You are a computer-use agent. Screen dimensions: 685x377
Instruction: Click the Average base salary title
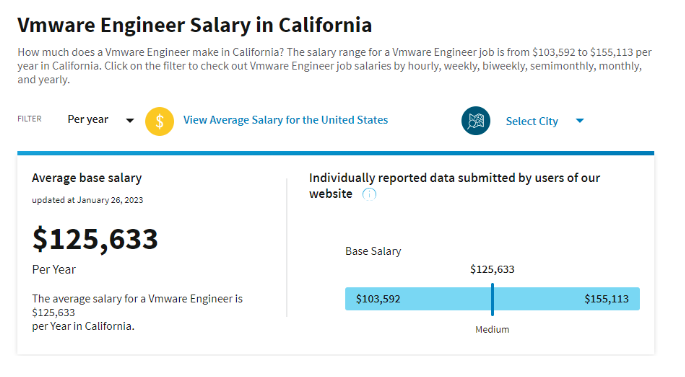point(86,178)
